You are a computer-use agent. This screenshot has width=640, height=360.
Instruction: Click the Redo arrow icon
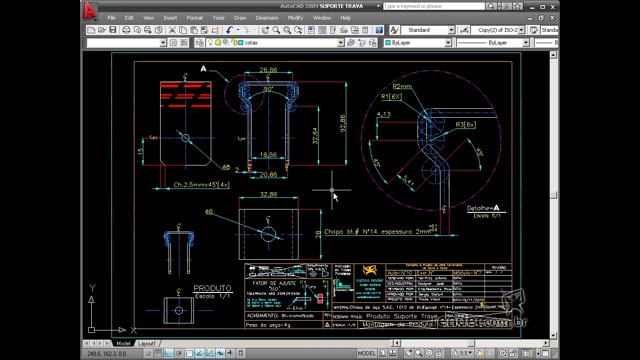coord(246,30)
